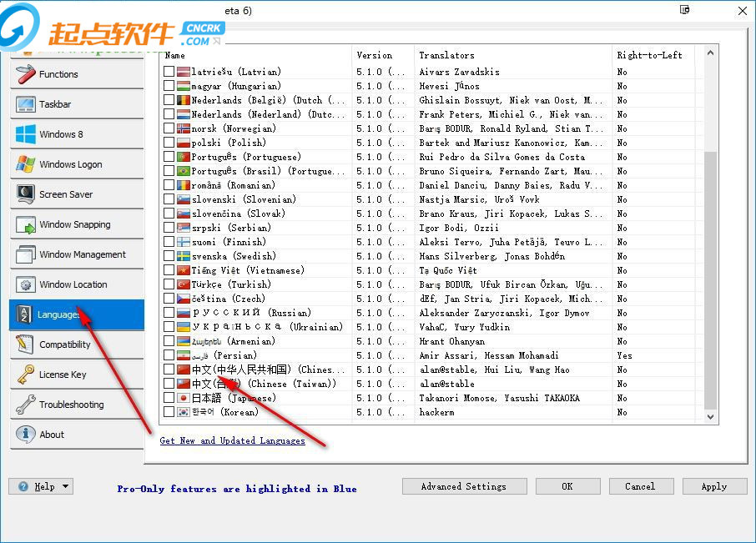Tick the Japanese language checkbox

tap(169, 398)
